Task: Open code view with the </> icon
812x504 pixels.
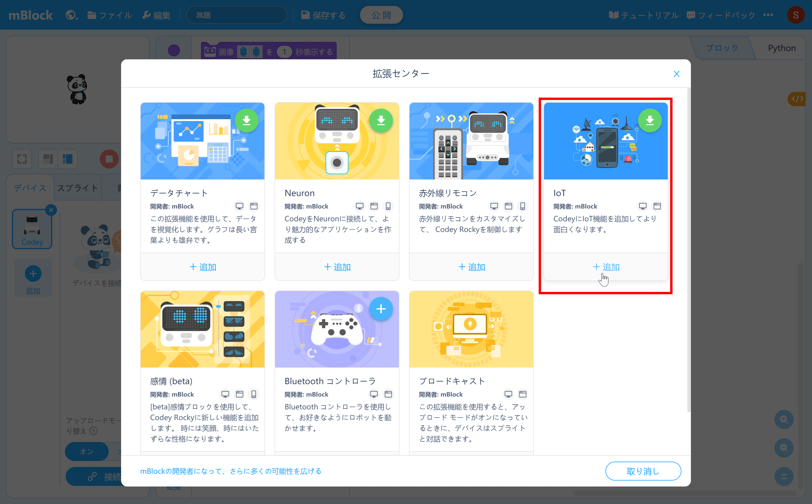Action: pos(798,99)
